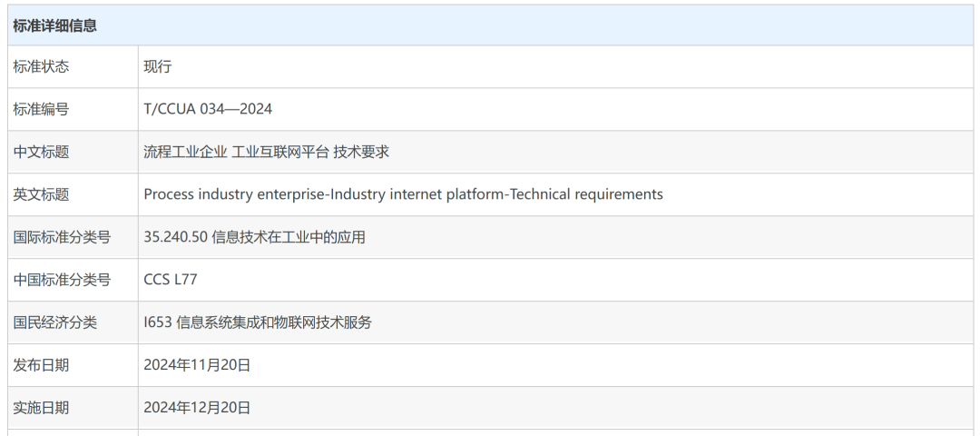Viewport: 980px width, 436px height.
Task: Click the 实施日期 label cell
Action: click(41, 408)
